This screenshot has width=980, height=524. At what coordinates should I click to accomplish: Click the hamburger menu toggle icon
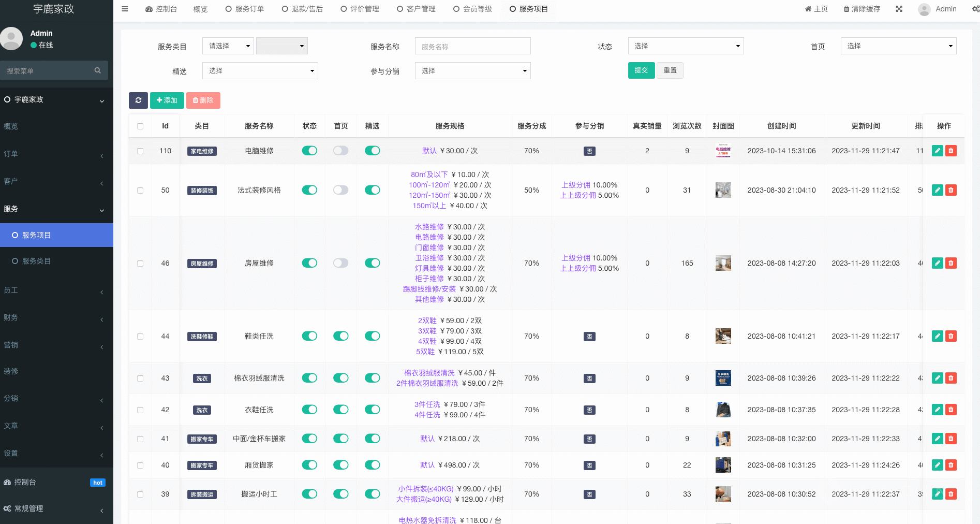pos(125,9)
